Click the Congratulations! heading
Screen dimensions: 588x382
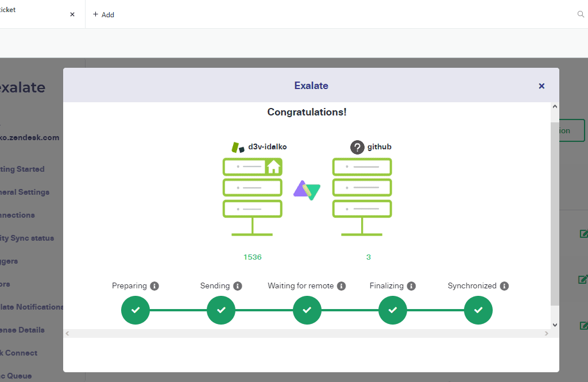coord(307,112)
